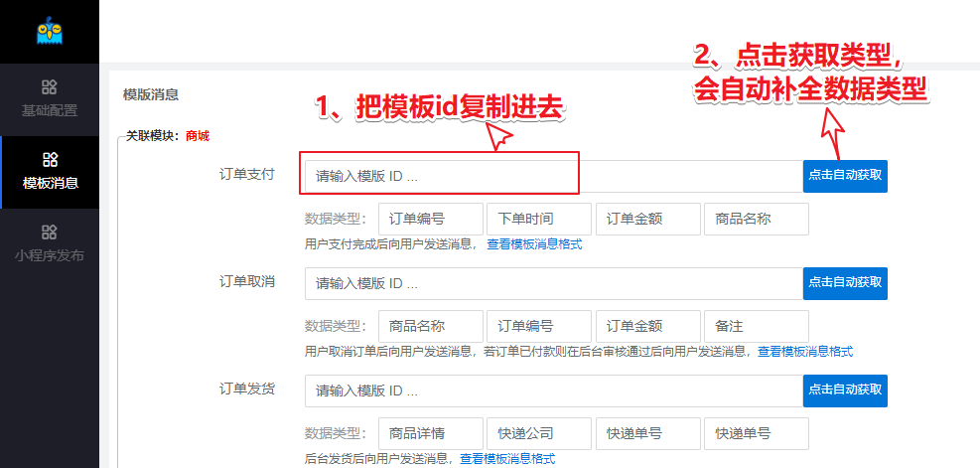This screenshot has width=980, height=468.
Task: Open 模板消息 menu item
Action: point(50,172)
